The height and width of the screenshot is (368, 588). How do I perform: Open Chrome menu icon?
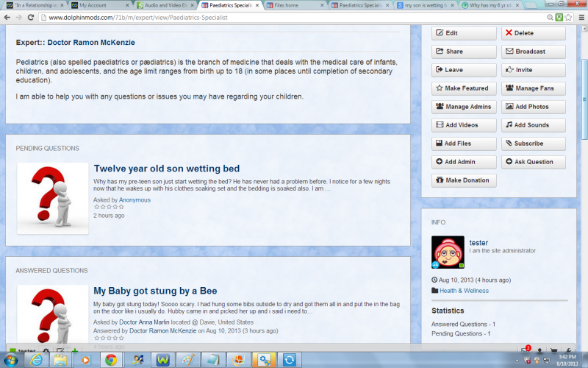581,17
